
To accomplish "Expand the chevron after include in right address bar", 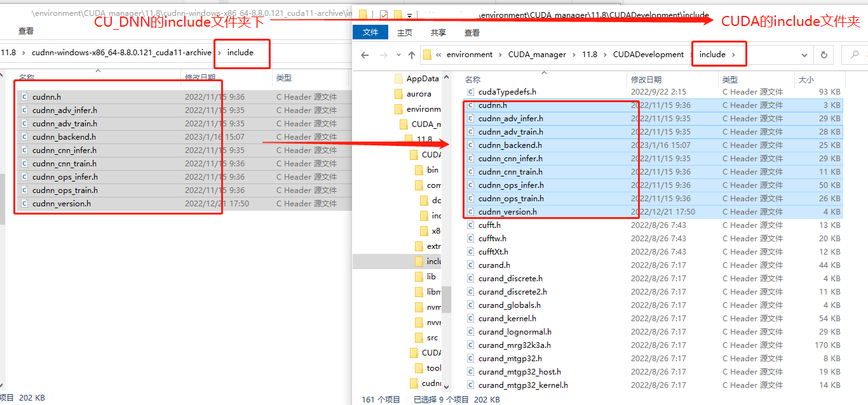I will (734, 55).
